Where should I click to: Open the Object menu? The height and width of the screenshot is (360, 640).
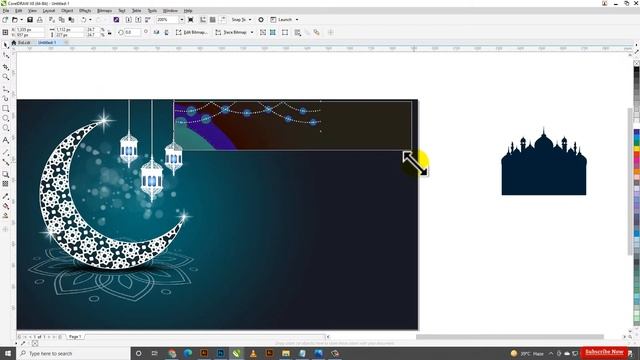point(67,11)
